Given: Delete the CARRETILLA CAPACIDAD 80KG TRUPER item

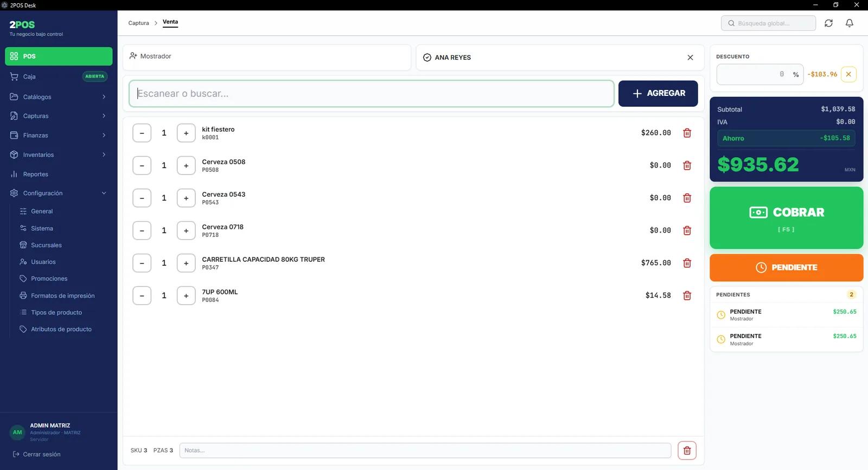Looking at the screenshot, I should [687, 263].
